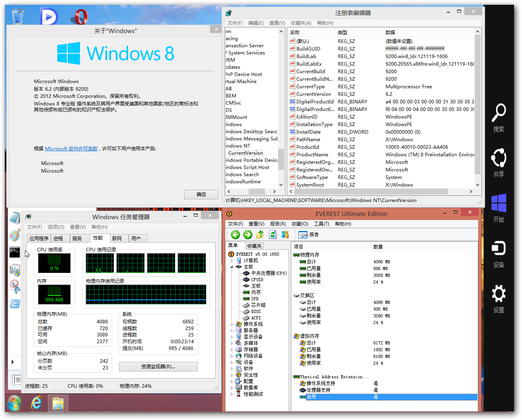Open the Snipping Tool scissors icon
Screen dimensions: 522x420
15,286
